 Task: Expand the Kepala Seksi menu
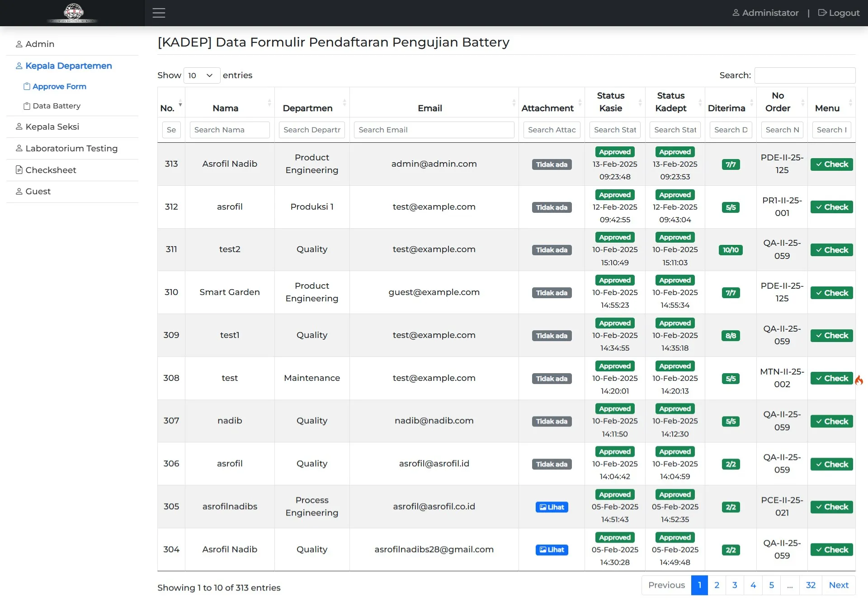point(72,127)
